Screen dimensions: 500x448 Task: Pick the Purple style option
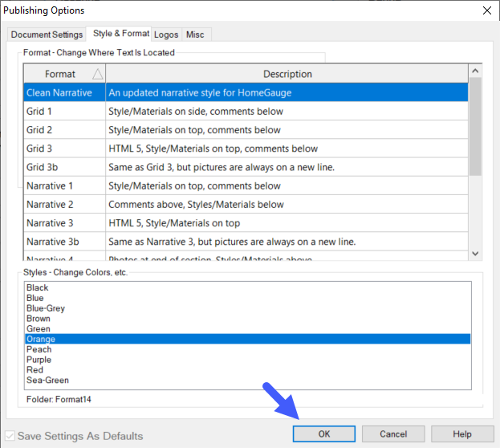[x=39, y=360]
